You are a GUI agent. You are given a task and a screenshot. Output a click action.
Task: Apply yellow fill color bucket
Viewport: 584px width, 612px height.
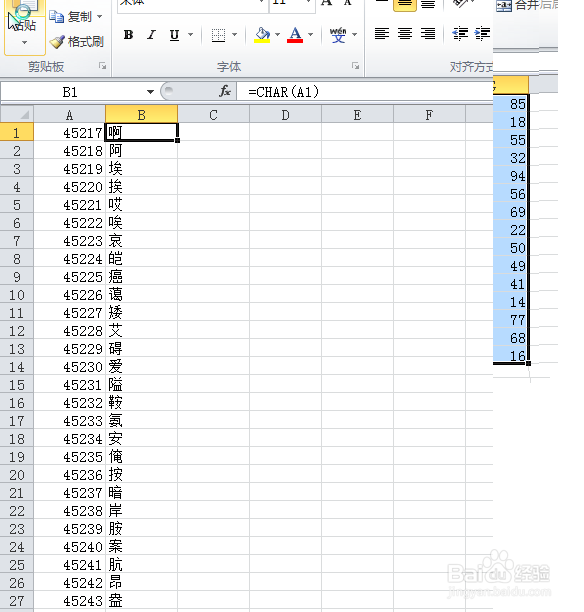click(262, 35)
